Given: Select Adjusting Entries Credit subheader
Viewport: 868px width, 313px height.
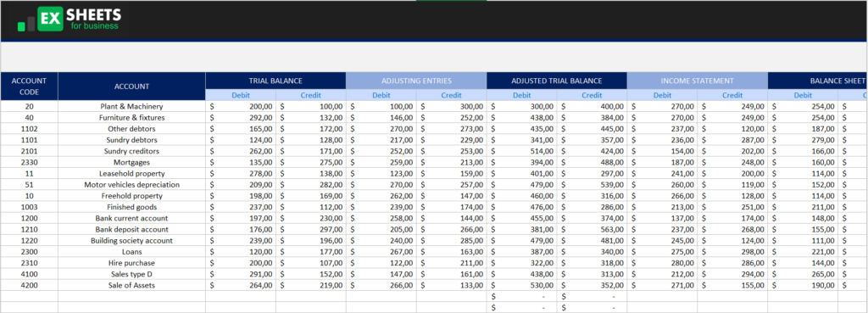Looking at the screenshot, I should [451, 95].
